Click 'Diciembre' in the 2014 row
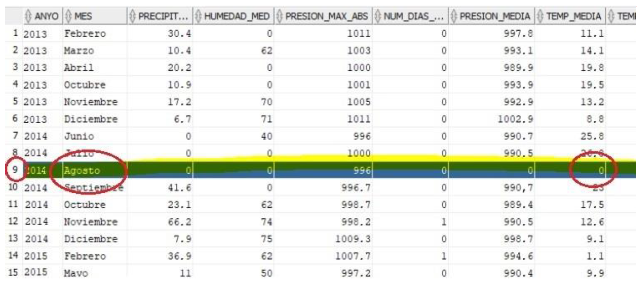Image resolution: width=644 pixels, height=284 pixels. pos(91,239)
